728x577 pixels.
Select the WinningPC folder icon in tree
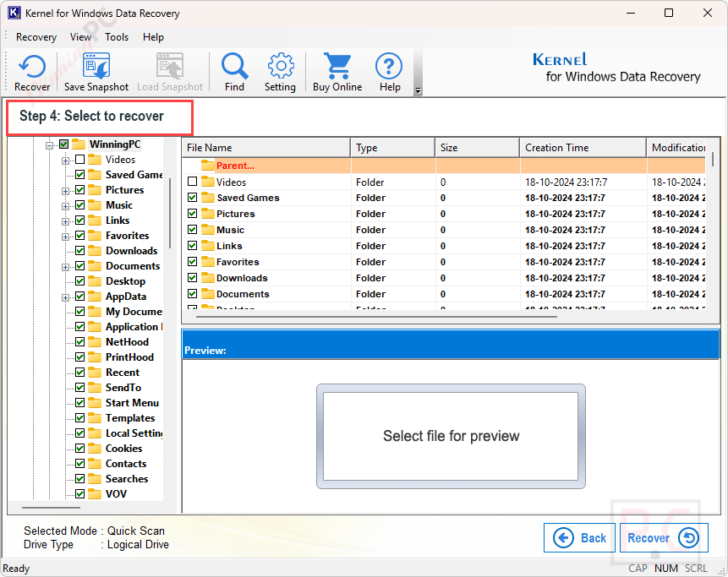pyautogui.click(x=79, y=144)
